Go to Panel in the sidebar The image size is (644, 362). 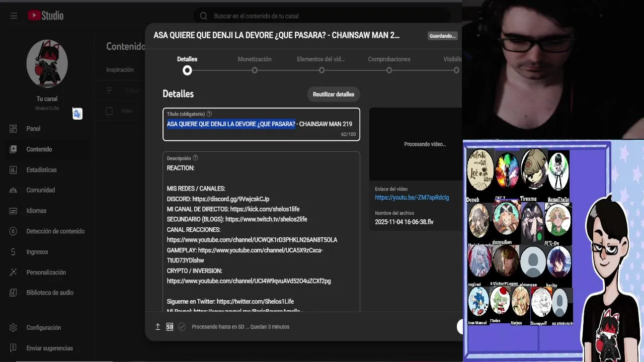pos(33,129)
